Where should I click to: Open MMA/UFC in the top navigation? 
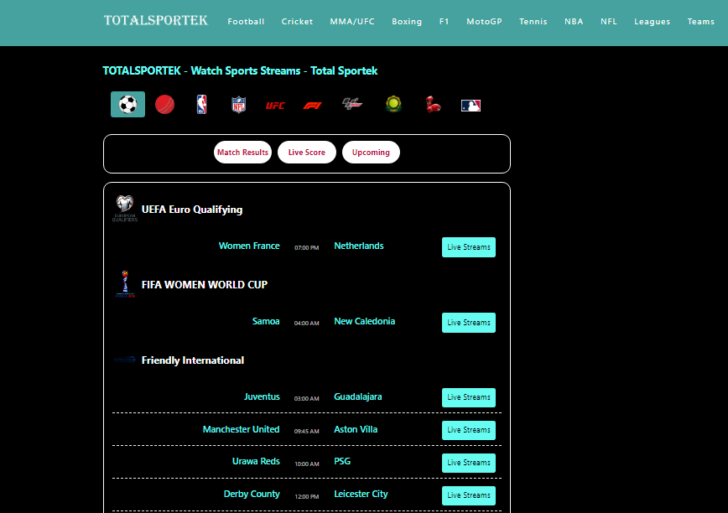click(352, 21)
